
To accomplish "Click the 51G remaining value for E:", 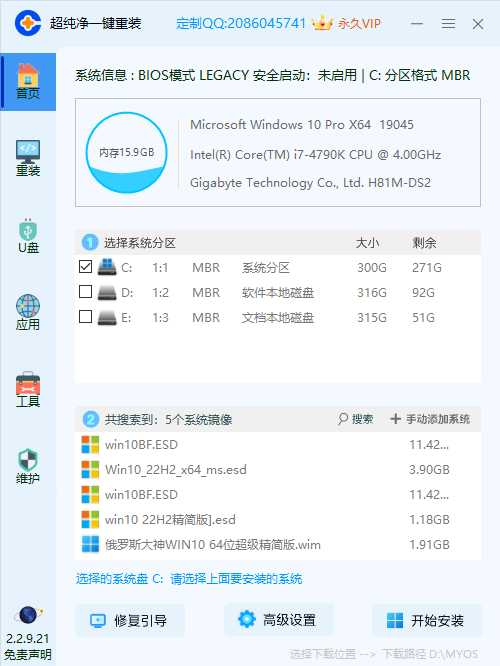I will tap(423, 318).
